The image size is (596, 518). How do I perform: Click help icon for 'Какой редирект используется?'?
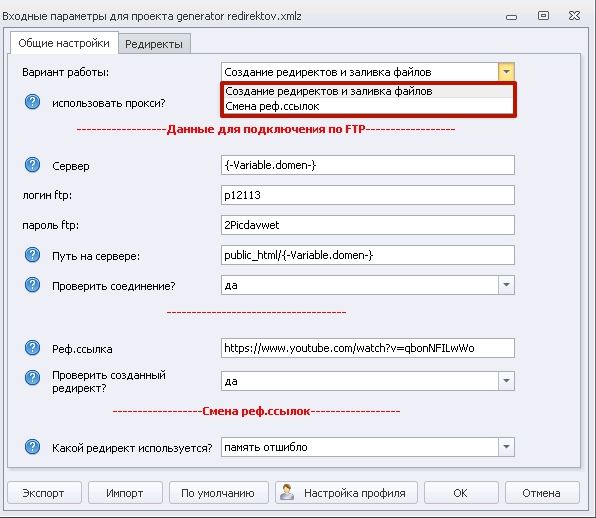coord(32,447)
